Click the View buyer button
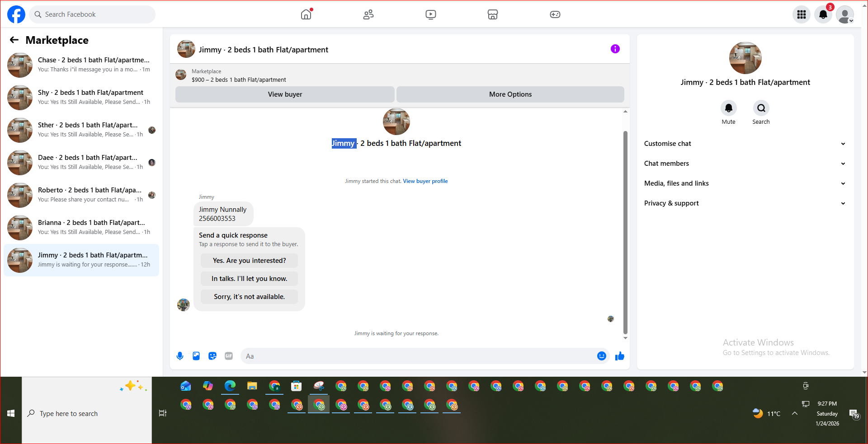868x444 pixels. click(x=285, y=94)
